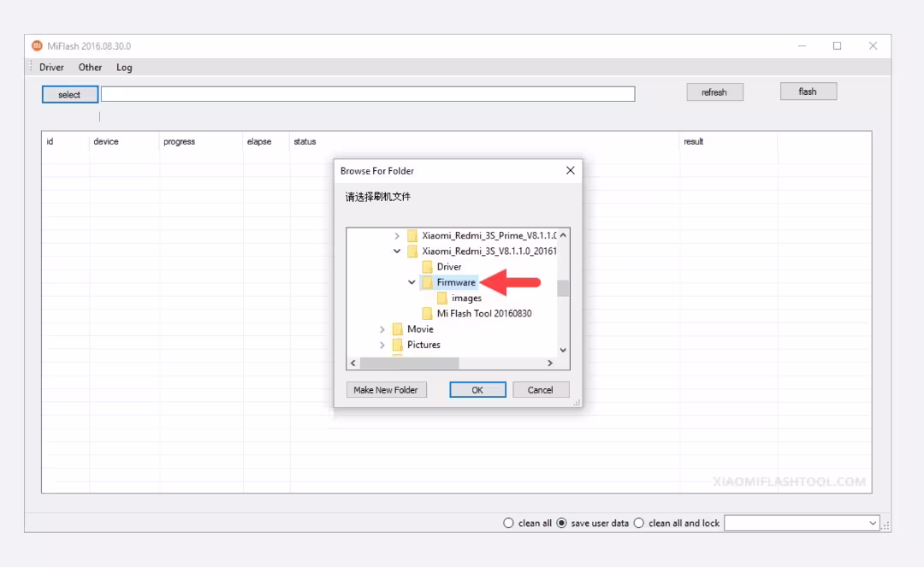Viewport: 924px width, 568px height.
Task: Open the Log menu
Action: 124,68
